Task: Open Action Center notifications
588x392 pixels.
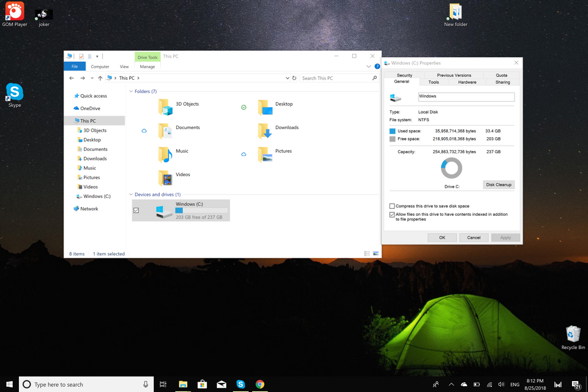Action: click(576, 385)
